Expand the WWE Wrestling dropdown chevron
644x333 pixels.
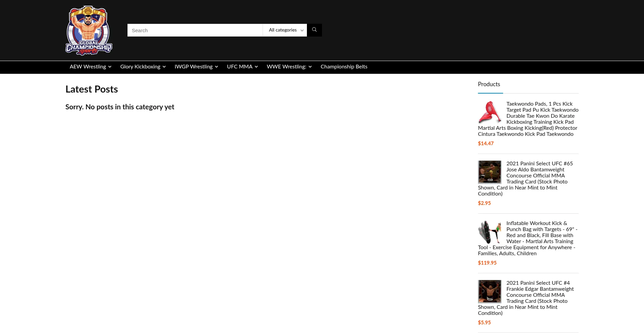310,67
